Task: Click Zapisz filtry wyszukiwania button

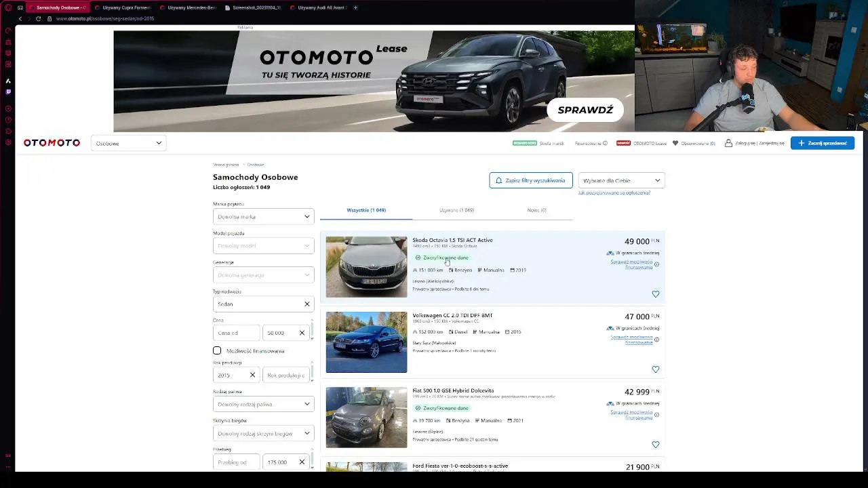Action: point(531,180)
